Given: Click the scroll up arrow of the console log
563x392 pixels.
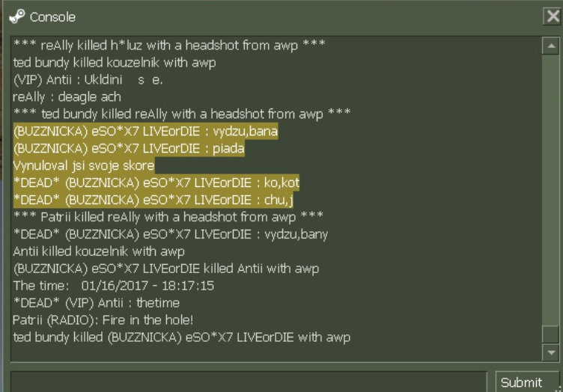Looking at the screenshot, I should (x=550, y=46).
